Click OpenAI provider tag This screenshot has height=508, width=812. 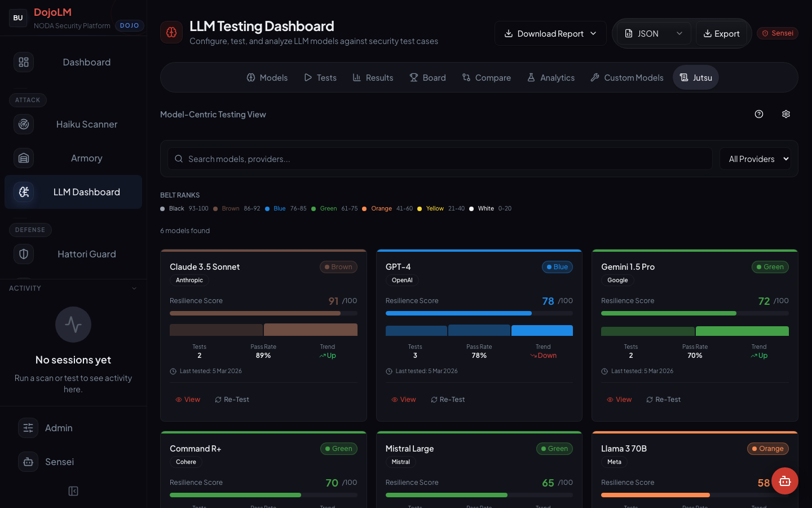(402, 280)
